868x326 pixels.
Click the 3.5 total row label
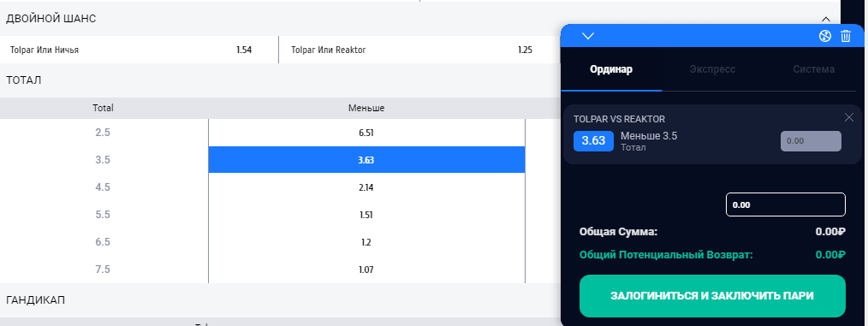[103, 160]
